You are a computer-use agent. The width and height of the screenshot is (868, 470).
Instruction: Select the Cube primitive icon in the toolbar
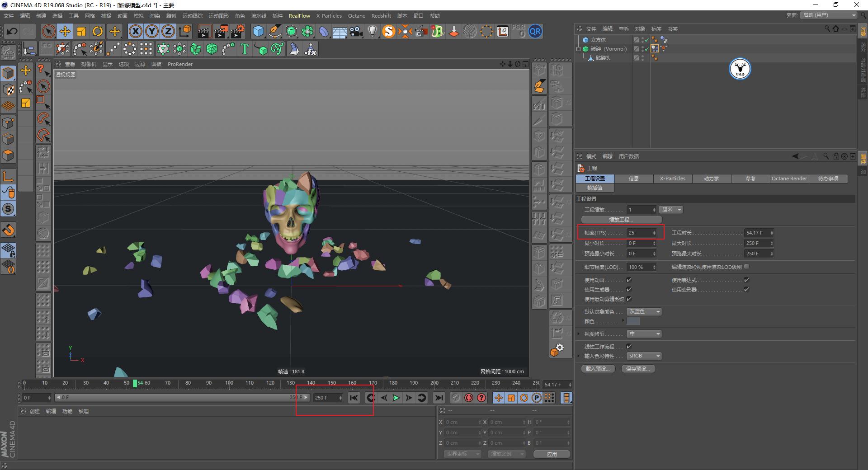click(x=258, y=31)
